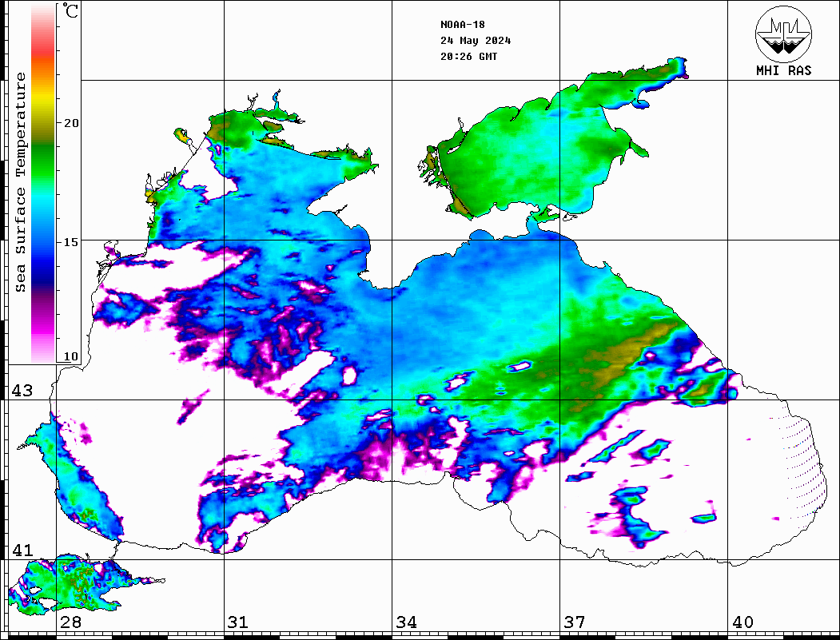
Task: Click the '°C' unit label
Action: coord(70,10)
